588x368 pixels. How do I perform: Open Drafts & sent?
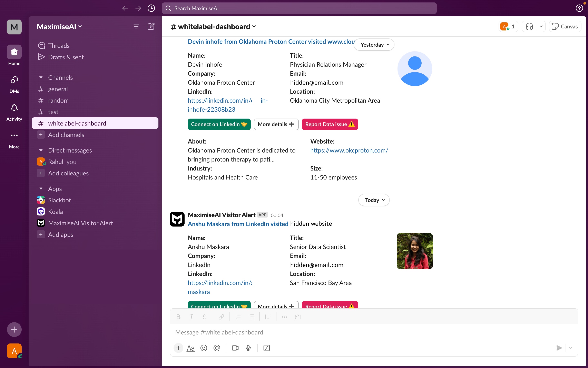95,57
